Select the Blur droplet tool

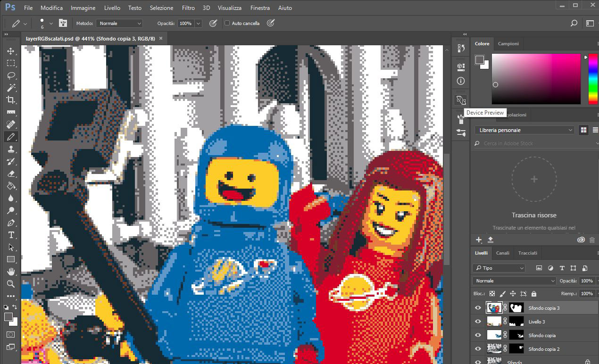[10, 198]
